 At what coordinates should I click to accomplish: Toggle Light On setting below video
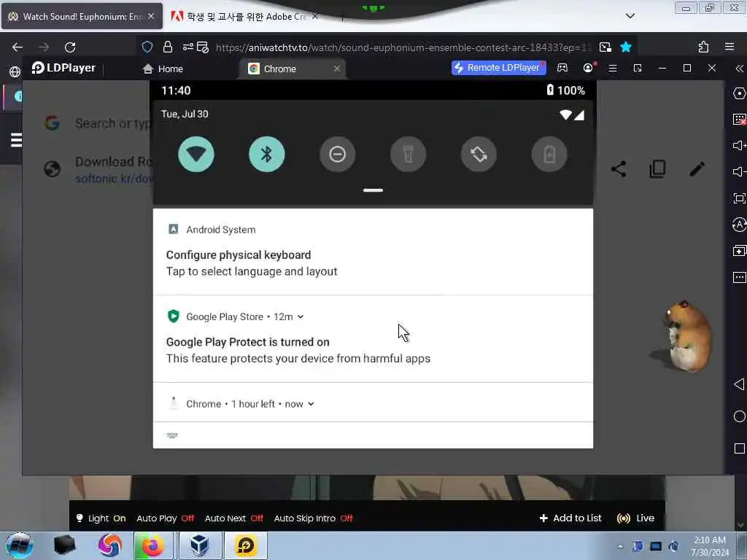[101, 518]
